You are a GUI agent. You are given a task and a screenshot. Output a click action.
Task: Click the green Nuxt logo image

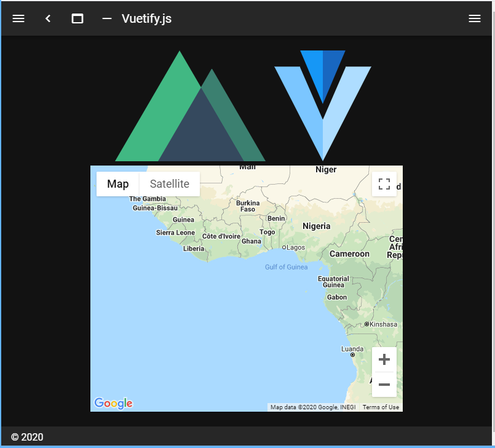tap(190, 106)
